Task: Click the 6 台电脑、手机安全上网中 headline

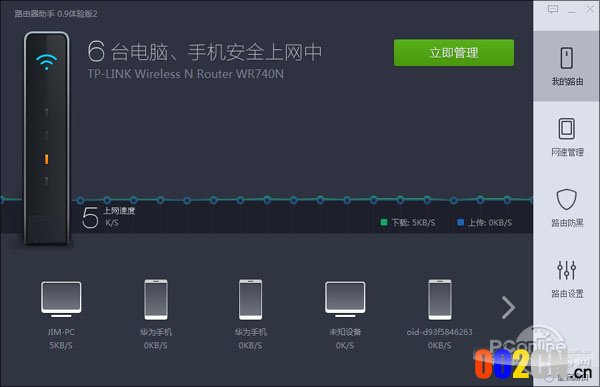Action: pyautogui.click(x=205, y=51)
